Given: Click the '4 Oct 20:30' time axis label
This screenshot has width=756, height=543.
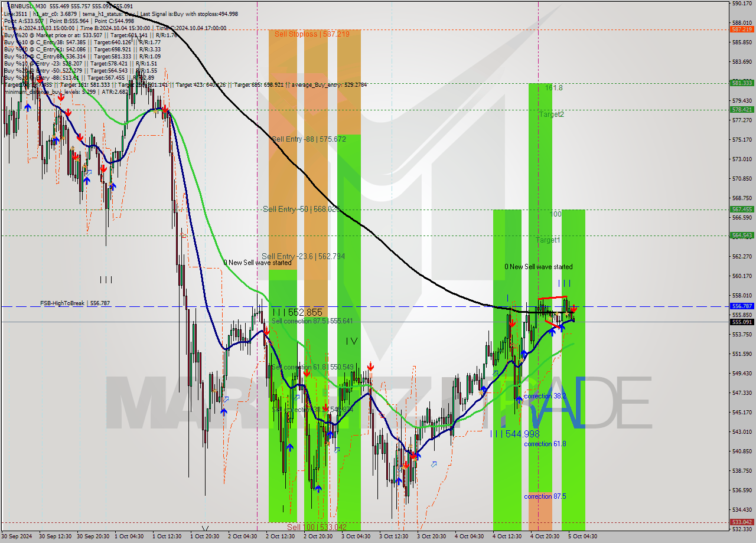Looking at the screenshot, I should point(545,536).
